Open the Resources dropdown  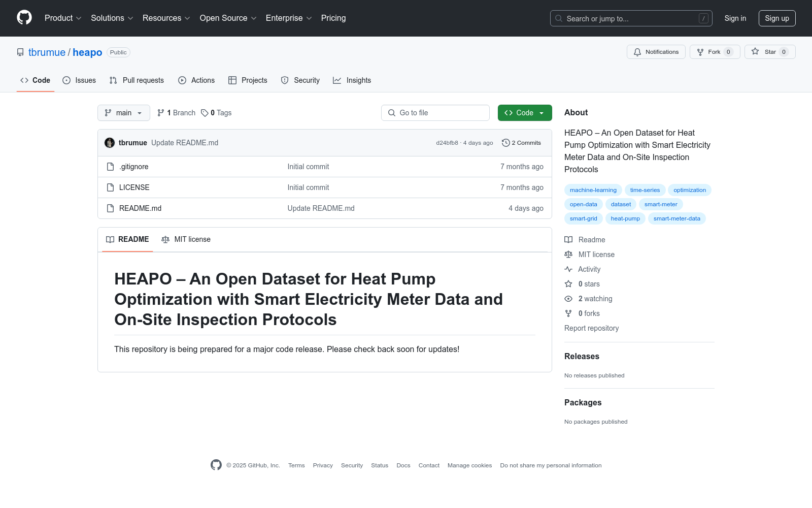click(x=166, y=18)
